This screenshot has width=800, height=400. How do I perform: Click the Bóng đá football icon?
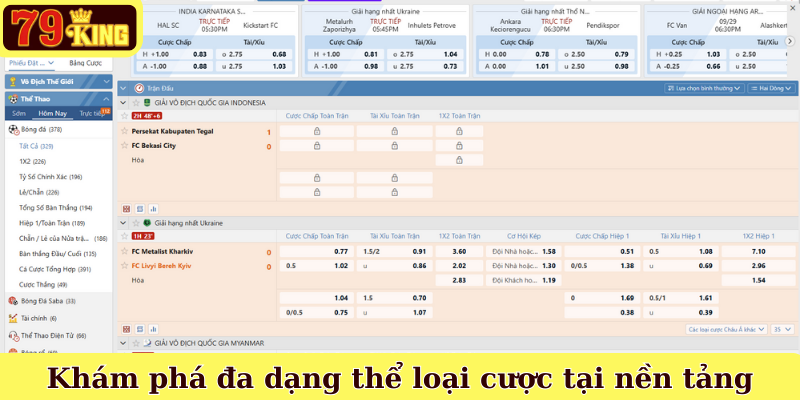13,130
